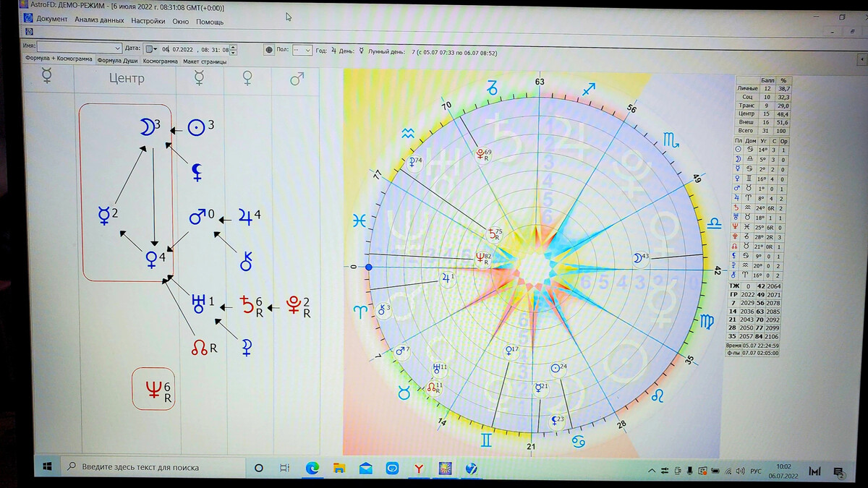Switch to the Макет страницы tab
The width and height of the screenshot is (868, 488).
(205, 61)
